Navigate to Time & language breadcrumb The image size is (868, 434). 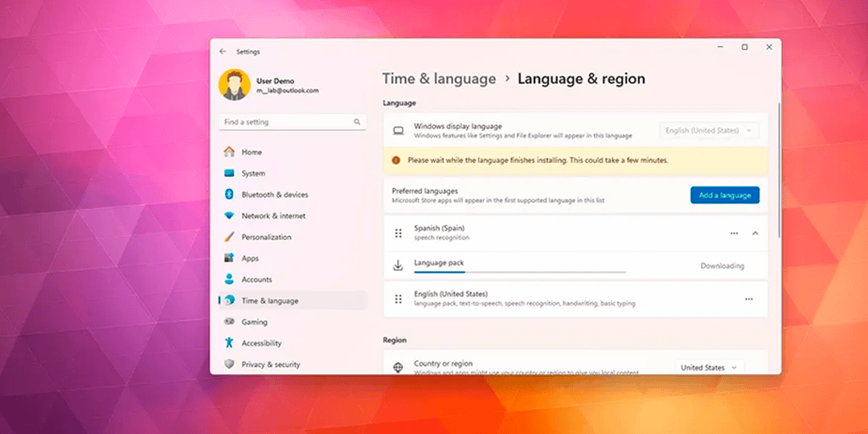point(439,79)
